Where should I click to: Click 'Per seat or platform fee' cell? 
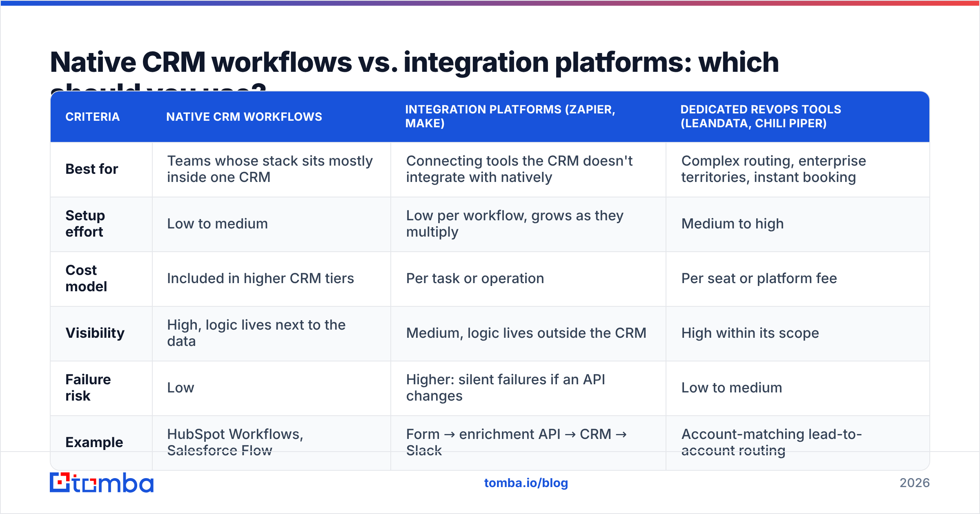click(759, 278)
